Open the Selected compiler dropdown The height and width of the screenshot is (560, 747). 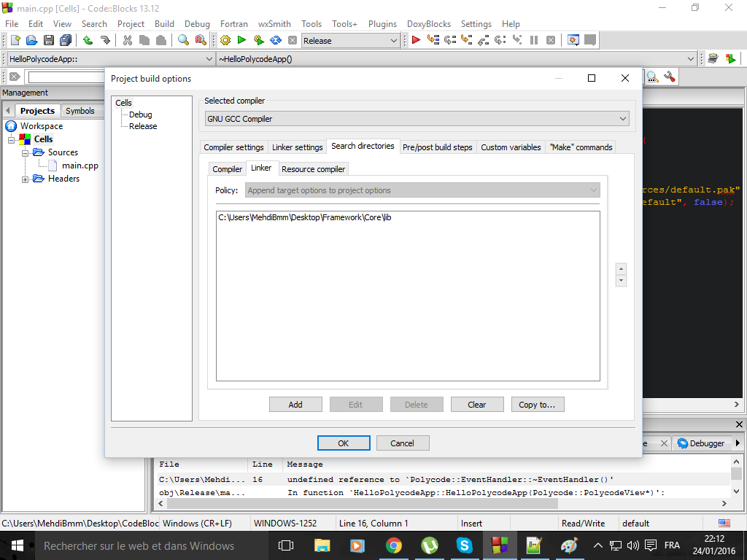click(x=416, y=118)
